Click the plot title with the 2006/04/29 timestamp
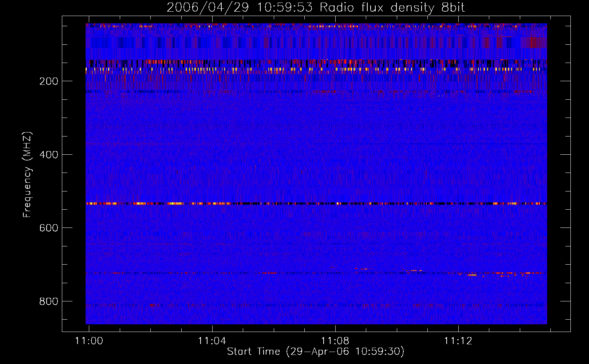This screenshot has width=589, height=364. [316, 7]
